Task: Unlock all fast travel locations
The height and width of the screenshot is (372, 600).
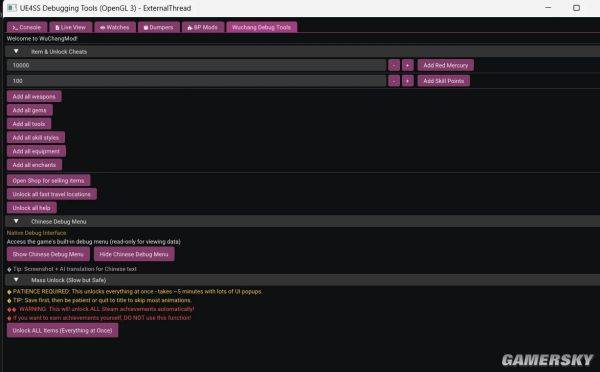Action: point(52,194)
